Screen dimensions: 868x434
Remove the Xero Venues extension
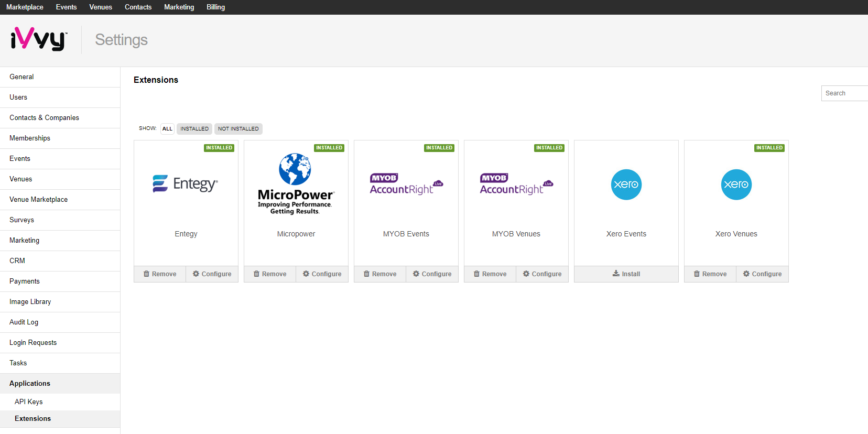[710, 274]
